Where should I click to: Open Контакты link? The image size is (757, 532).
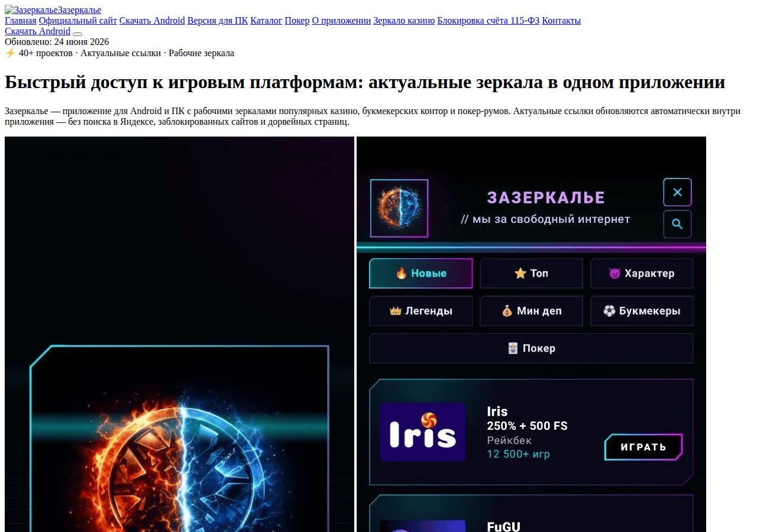561,21
